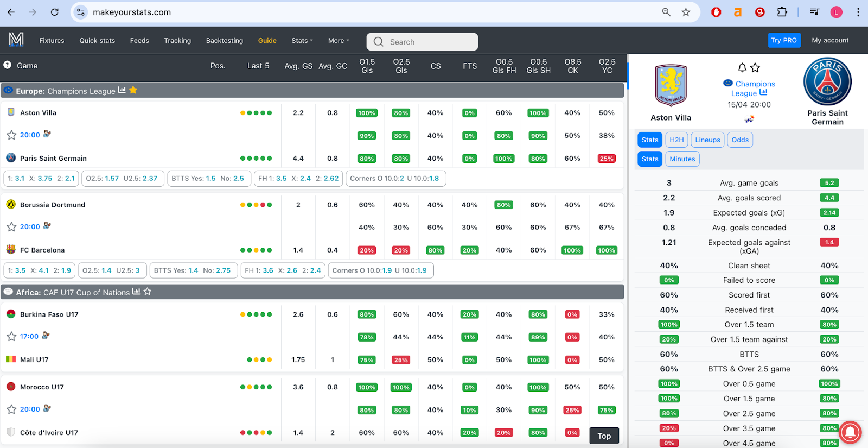This screenshot has width=868, height=448.
Task: Click the MakeYourStats logo
Action: click(16, 40)
